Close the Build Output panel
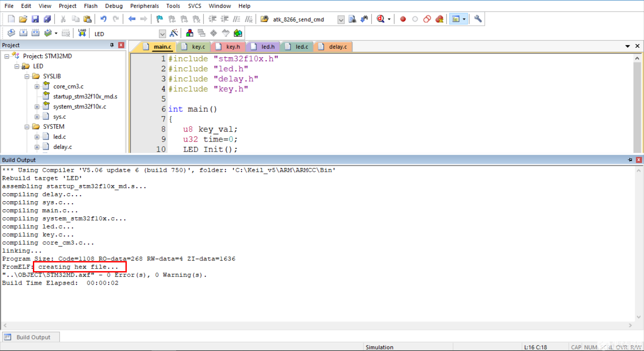The image size is (644, 351). pyautogui.click(x=639, y=160)
